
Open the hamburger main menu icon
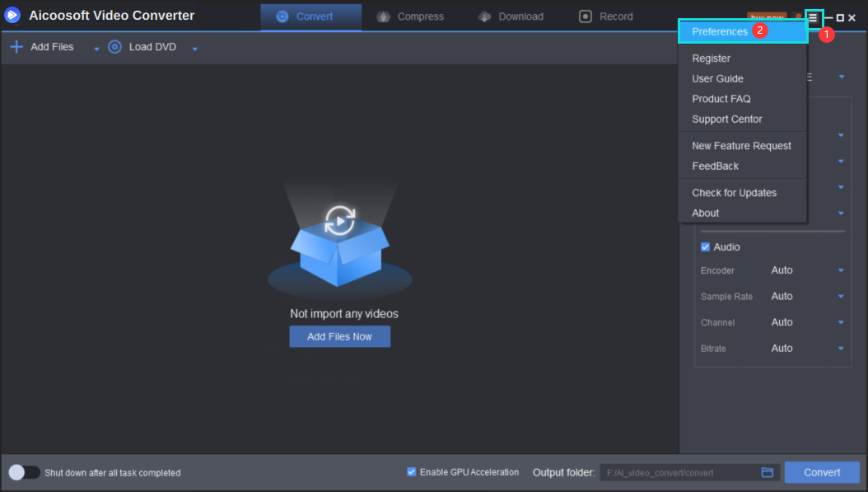813,18
